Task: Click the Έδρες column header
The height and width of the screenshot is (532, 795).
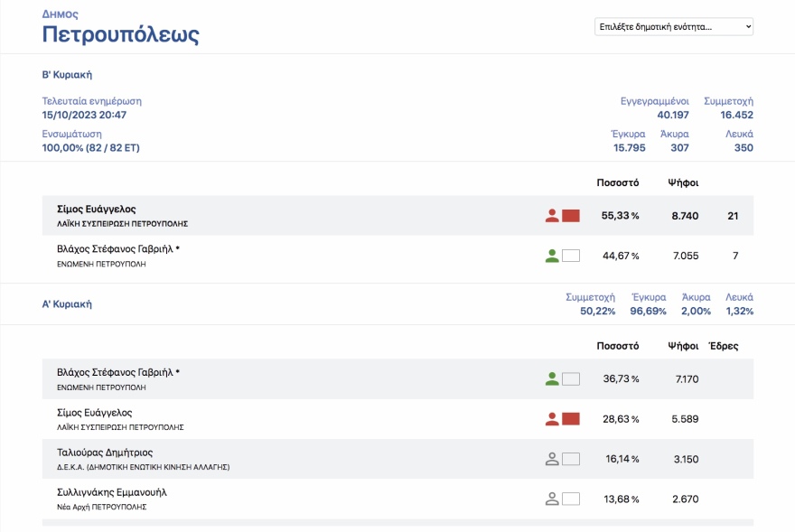Action: pos(724,346)
